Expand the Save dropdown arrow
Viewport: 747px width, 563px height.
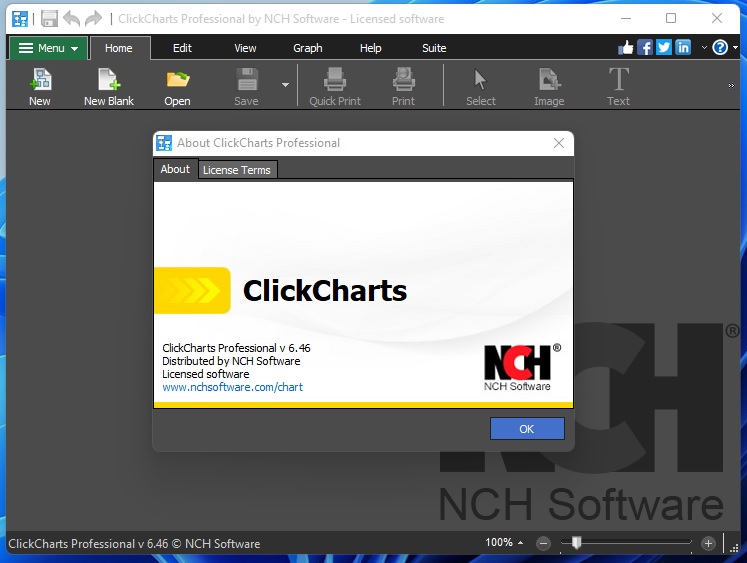tap(285, 85)
